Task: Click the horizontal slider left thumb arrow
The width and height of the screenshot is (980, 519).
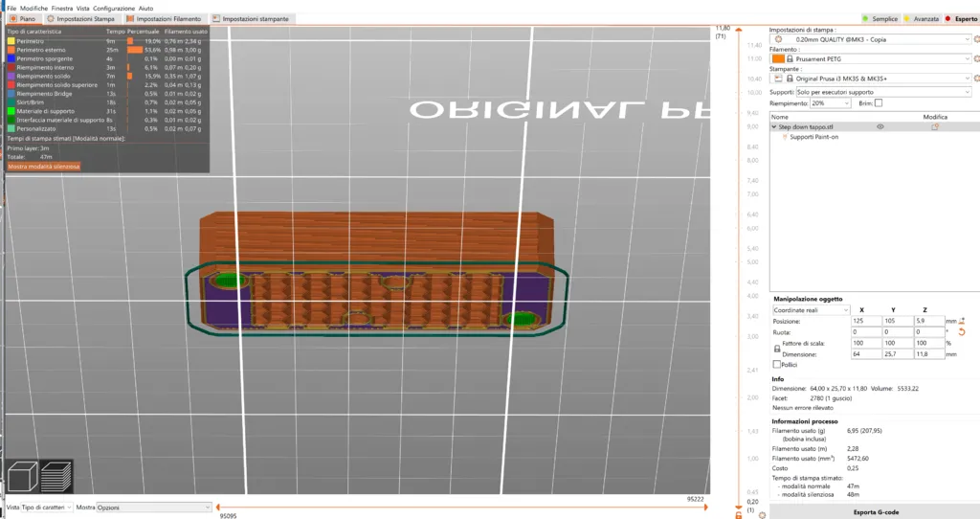Action: pyautogui.click(x=217, y=508)
